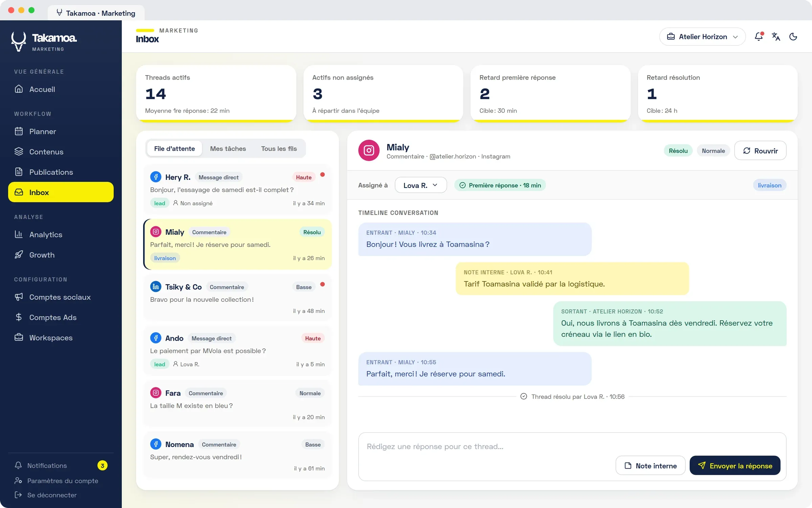Click the Note interne button
This screenshot has width=812, height=508.
pyautogui.click(x=650, y=466)
